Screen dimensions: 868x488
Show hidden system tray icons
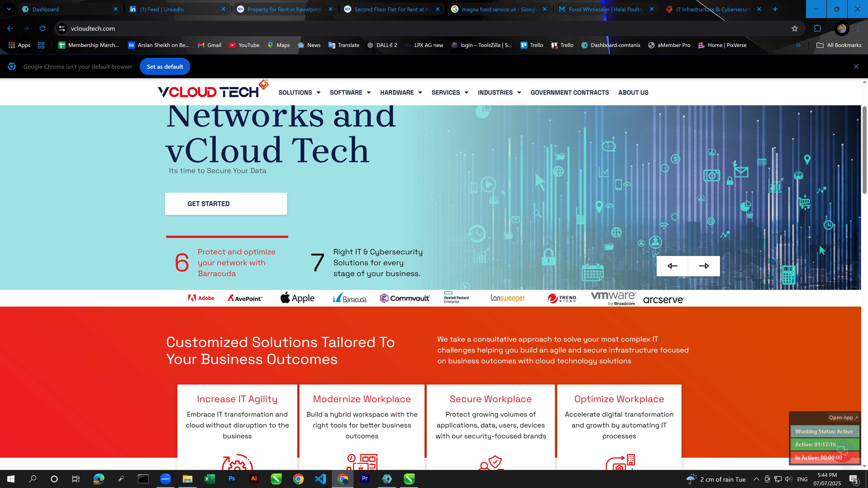[x=756, y=479]
